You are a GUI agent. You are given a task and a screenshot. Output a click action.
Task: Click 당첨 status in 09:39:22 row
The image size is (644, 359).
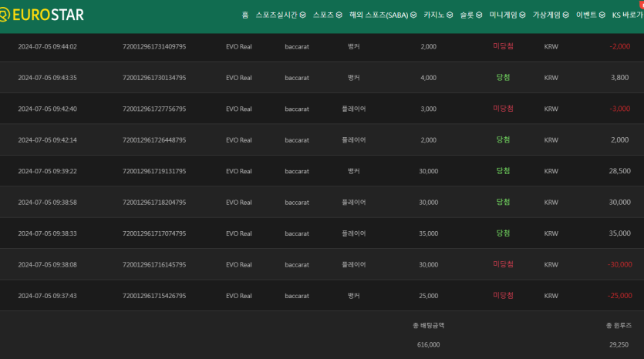(x=503, y=171)
